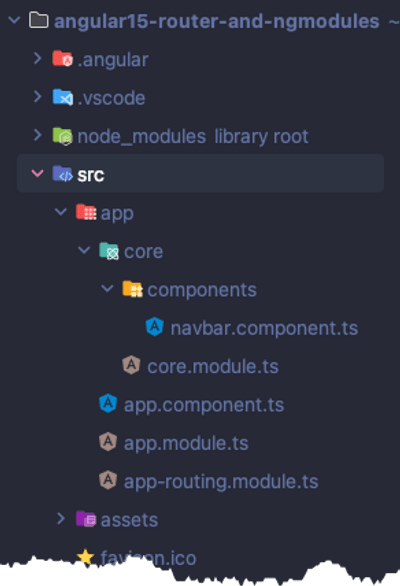Click the orange components folder icon
Image resolution: width=400 pixels, height=586 pixels.
click(x=132, y=289)
